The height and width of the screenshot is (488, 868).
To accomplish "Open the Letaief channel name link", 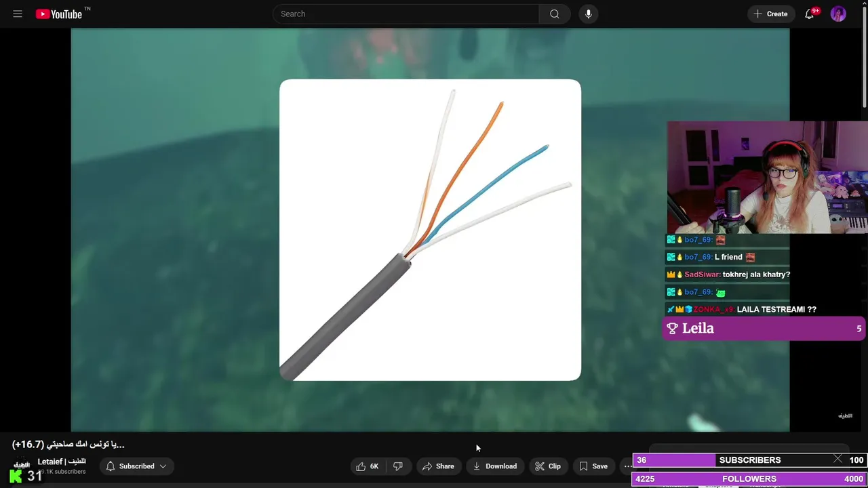I will click(x=62, y=462).
